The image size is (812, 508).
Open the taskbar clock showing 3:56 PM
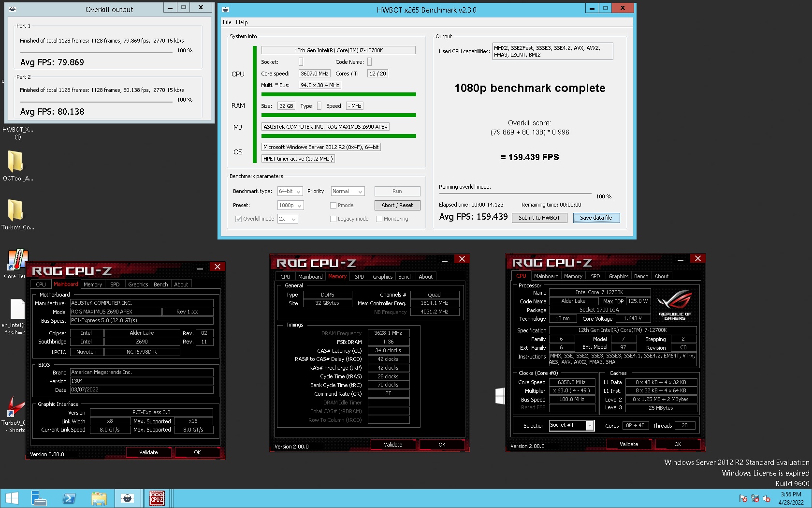coord(791,498)
